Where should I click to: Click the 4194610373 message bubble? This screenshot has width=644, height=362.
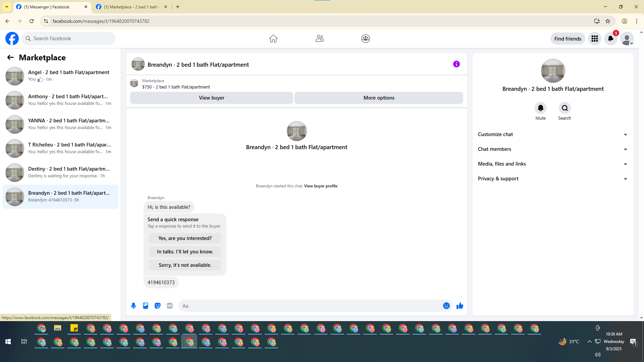pyautogui.click(x=161, y=283)
